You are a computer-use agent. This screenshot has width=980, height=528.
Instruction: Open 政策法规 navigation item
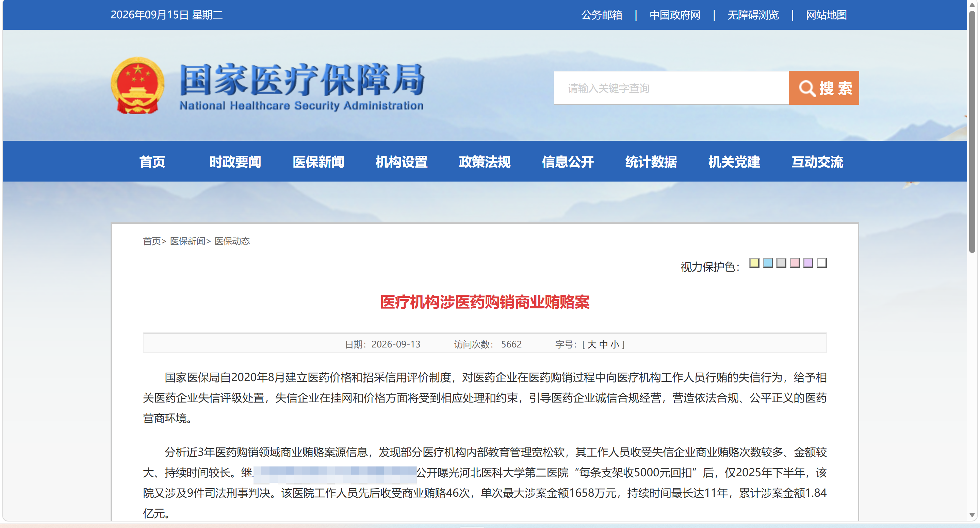coord(485,162)
